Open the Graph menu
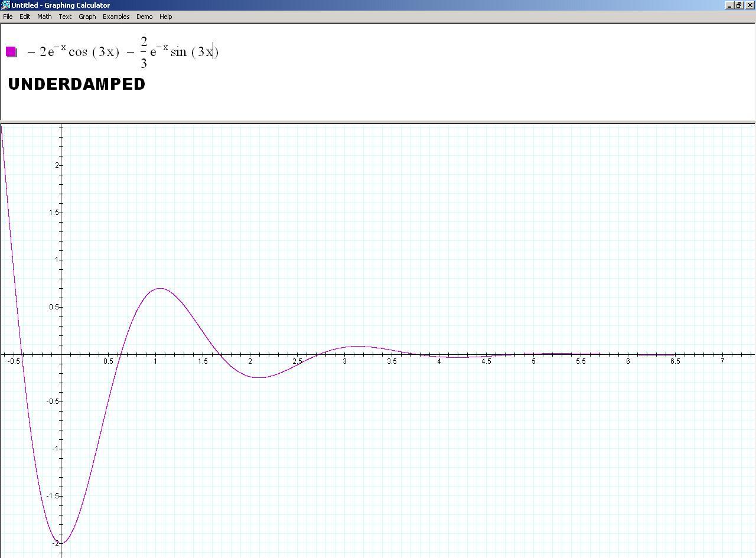 [x=87, y=17]
